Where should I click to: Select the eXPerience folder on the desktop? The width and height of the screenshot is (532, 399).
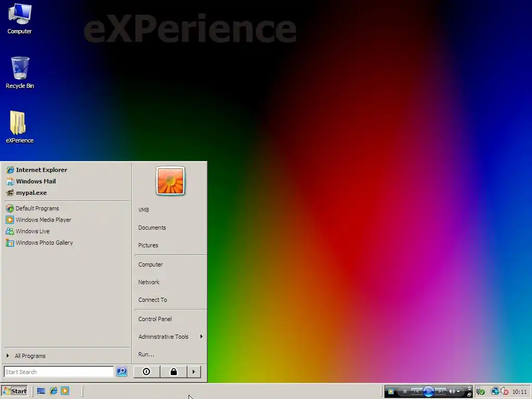[x=19, y=127]
